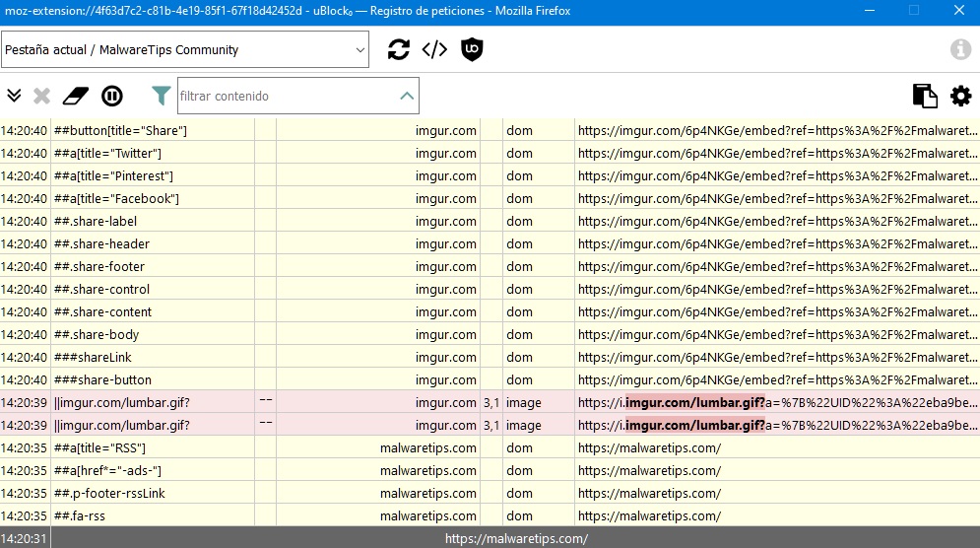Click 'imgur.com' domain in ##.share-body row

coord(445,335)
